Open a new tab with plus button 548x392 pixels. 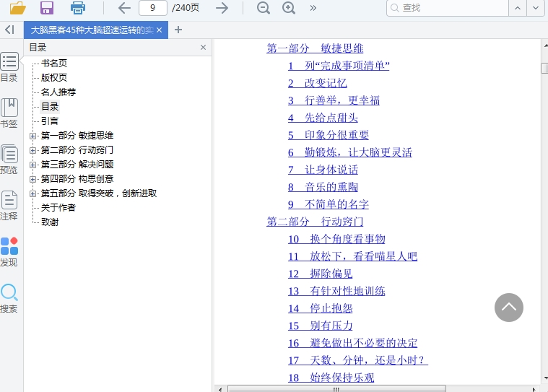coord(178,30)
